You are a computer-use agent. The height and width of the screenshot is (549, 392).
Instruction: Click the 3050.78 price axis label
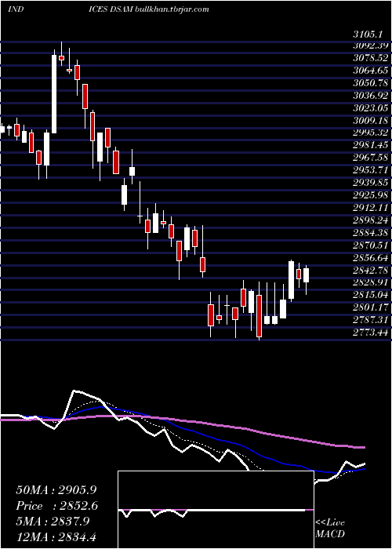[371, 83]
